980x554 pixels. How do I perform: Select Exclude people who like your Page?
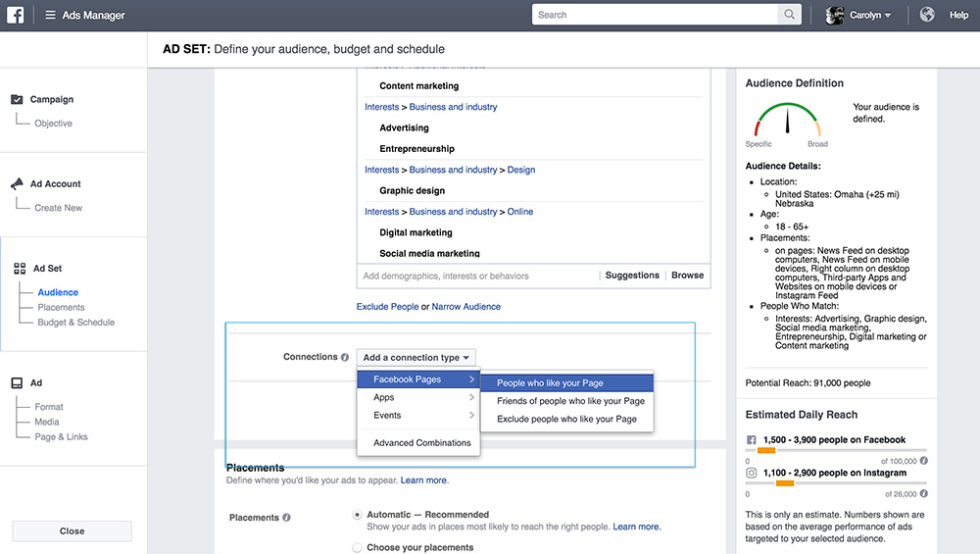(x=566, y=419)
